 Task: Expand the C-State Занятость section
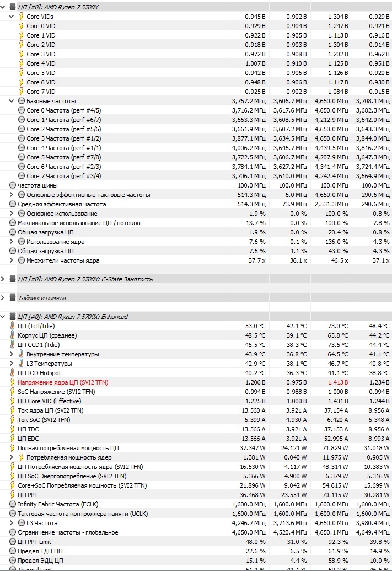click(x=4, y=279)
